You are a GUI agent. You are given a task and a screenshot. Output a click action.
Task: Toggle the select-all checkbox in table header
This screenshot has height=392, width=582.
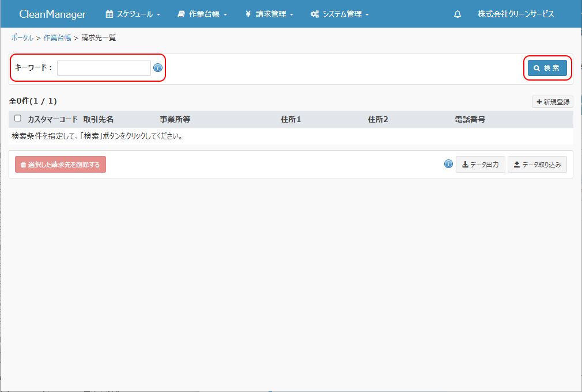18,119
